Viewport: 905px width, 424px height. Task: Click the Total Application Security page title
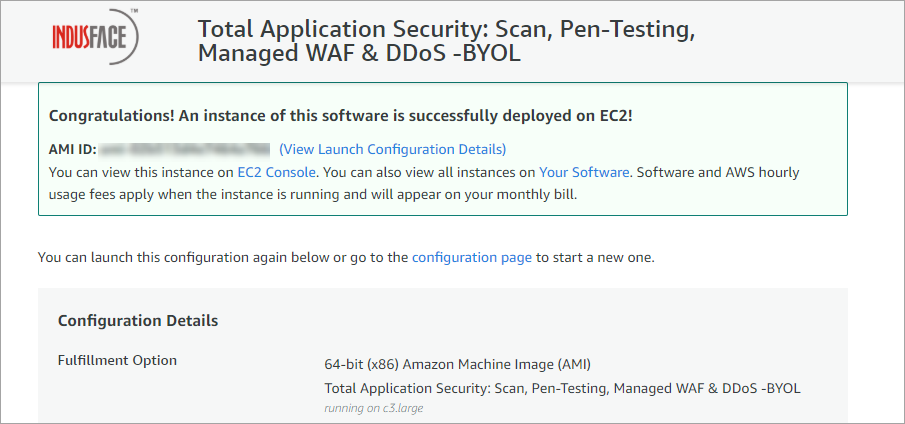click(x=446, y=40)
